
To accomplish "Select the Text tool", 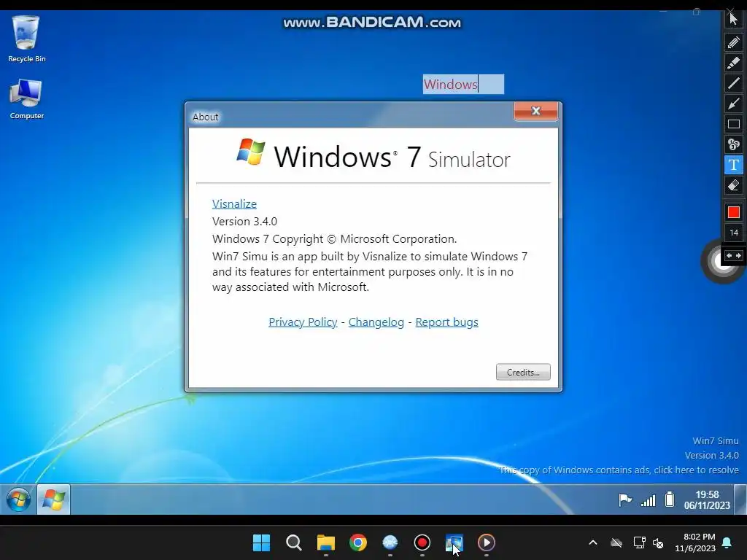I will 734,165.
